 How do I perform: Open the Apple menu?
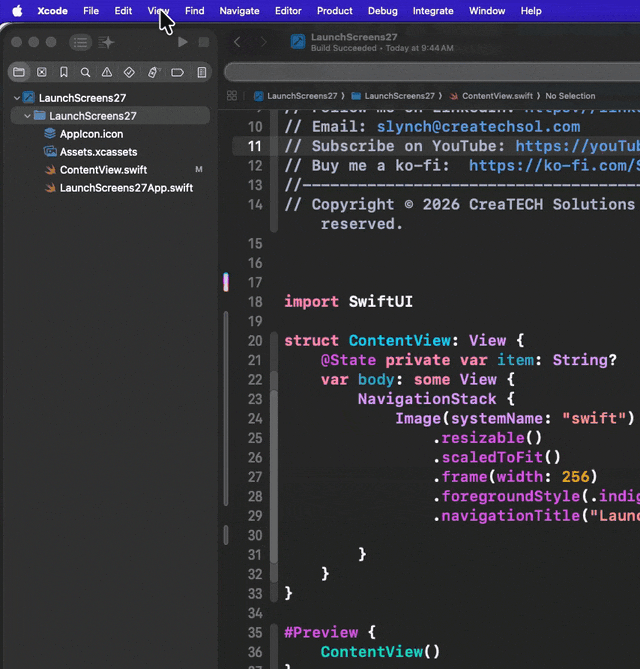click(x=17, y=11)
